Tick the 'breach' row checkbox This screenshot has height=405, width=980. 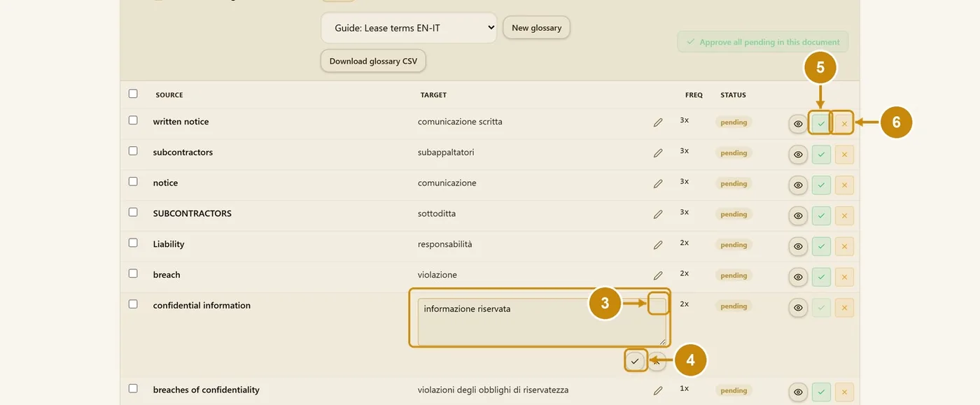click(133, 273)
